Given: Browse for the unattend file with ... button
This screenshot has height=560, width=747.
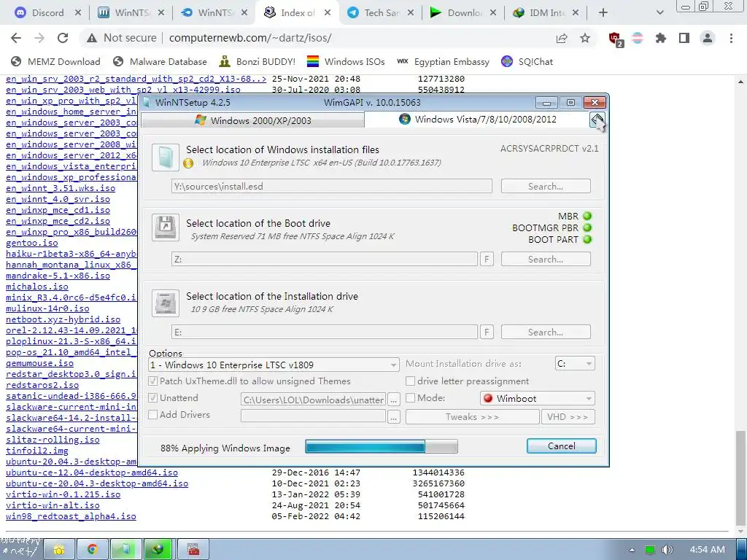Looking at the screenshot, I should pyautogui.click(x=393, y=400).
